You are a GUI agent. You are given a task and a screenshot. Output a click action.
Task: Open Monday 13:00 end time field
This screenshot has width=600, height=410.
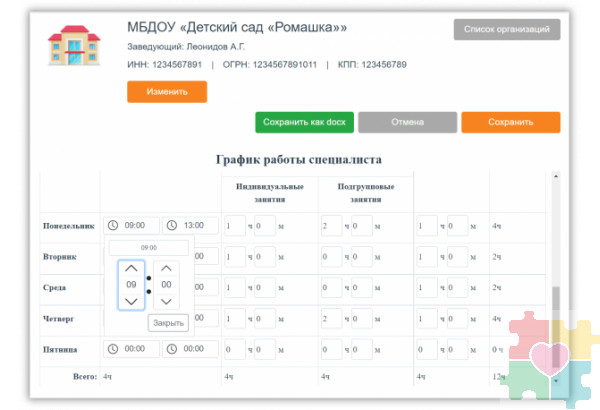coord(190,225)
